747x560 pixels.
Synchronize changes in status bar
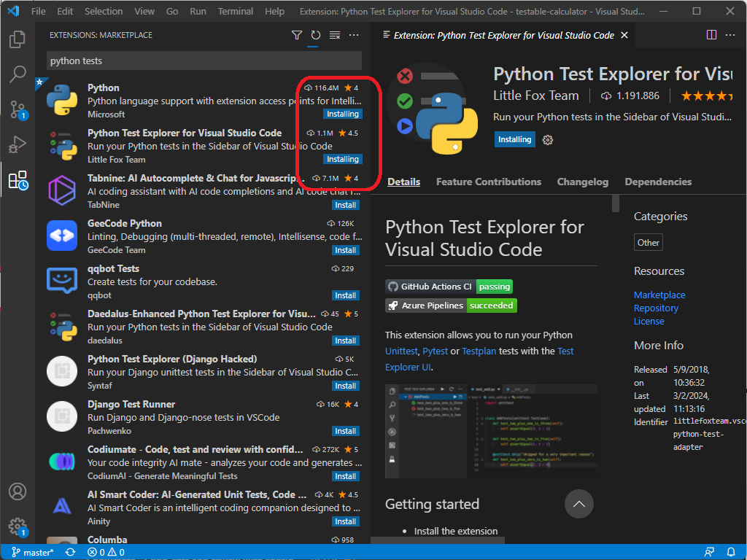[x=71, y=553]
